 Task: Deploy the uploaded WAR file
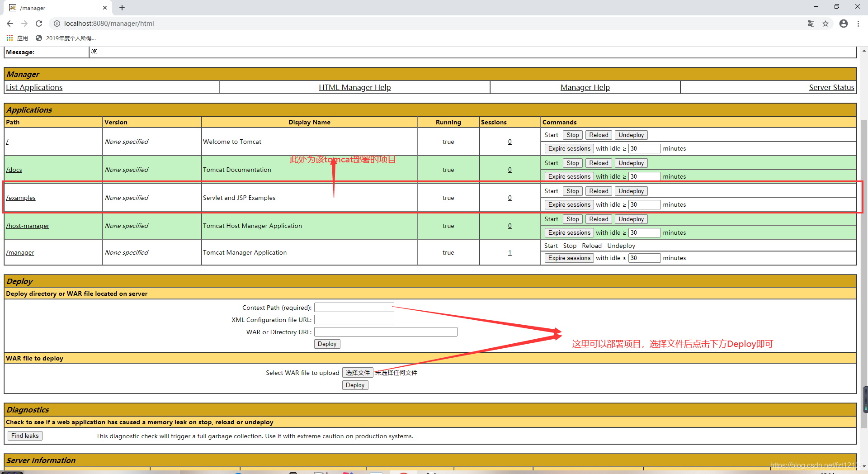tap(355, 385)
